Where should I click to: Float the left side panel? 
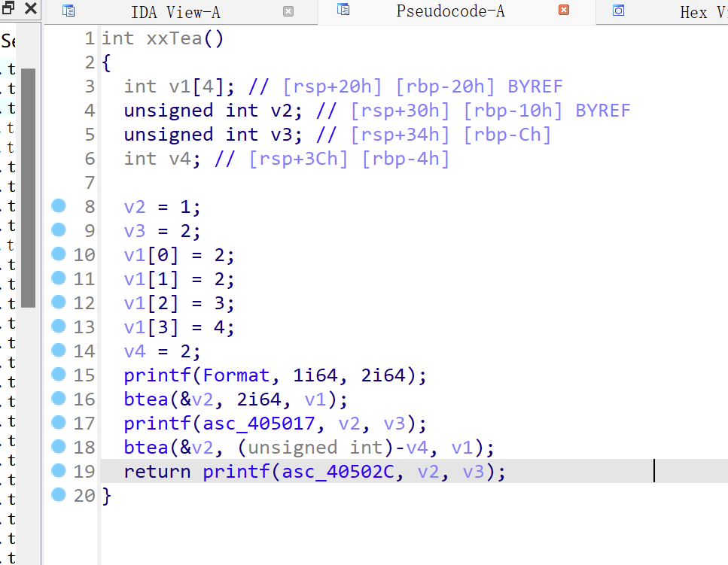click(8, 8)
